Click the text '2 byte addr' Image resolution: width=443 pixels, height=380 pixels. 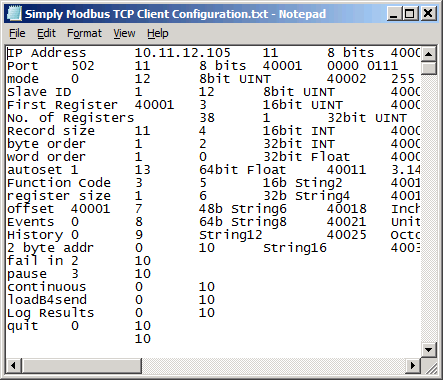click(x=50, y=248)
